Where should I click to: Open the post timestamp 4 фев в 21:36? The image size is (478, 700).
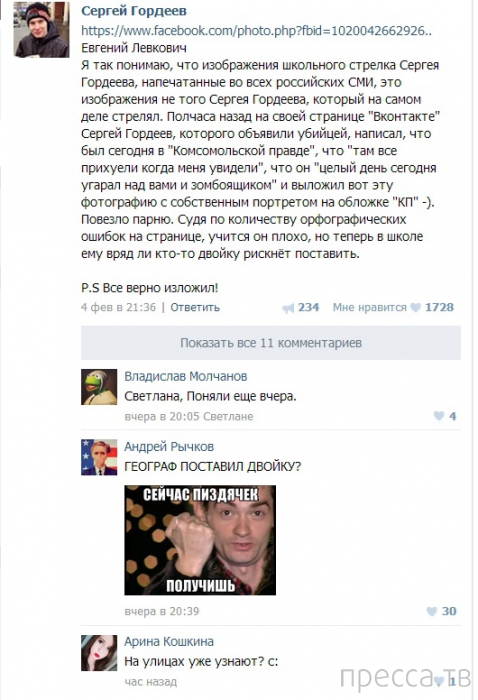[118, 308]
